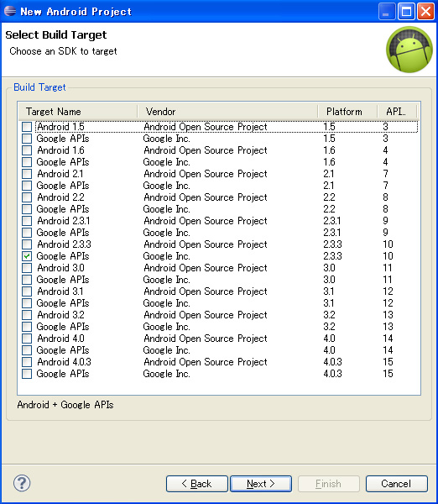Click 'Android 3.0' target name text
The image size is (438, 504).
tap(60, 268)
